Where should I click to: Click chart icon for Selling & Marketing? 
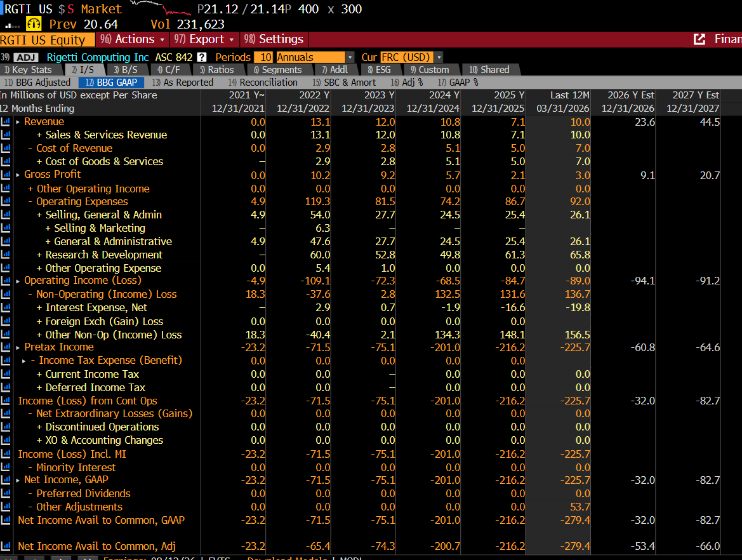pos(6,228)
